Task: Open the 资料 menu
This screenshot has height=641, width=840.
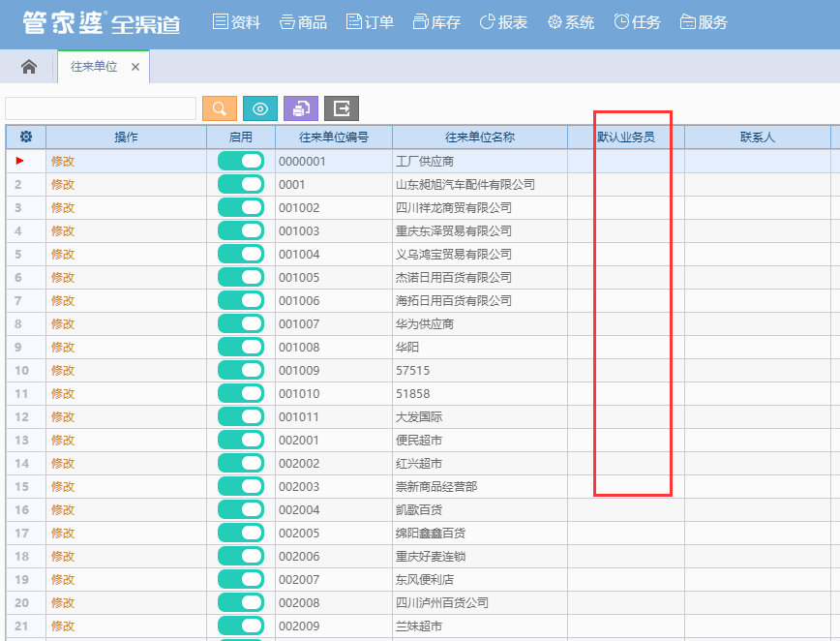Action: (x=236, y=22)
